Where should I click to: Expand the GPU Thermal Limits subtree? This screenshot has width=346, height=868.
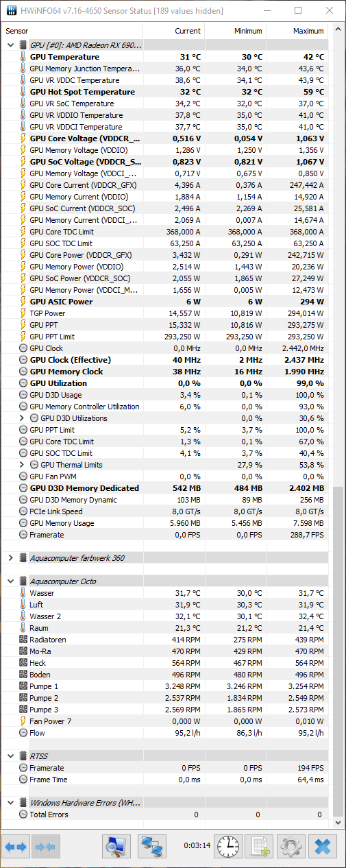(x=21, y=465)
